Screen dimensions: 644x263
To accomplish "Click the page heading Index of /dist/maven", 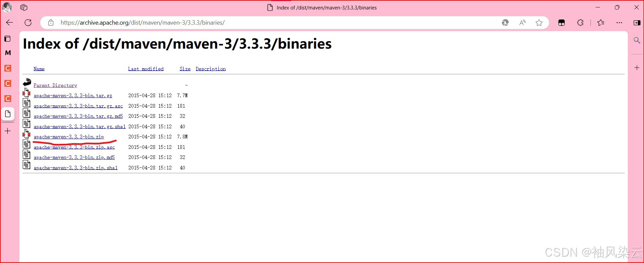I will pyautogui.click(x=177, y=44).
